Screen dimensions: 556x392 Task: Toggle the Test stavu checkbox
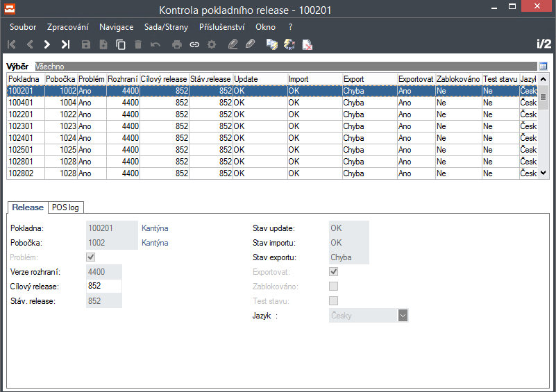333,301
